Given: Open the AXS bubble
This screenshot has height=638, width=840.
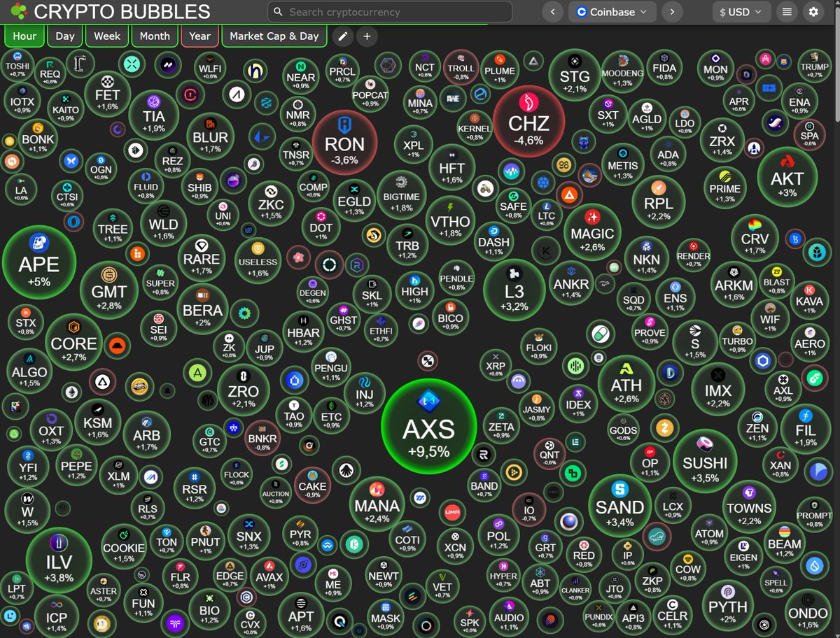Looking at the screenshot, I should click(429, 427).
